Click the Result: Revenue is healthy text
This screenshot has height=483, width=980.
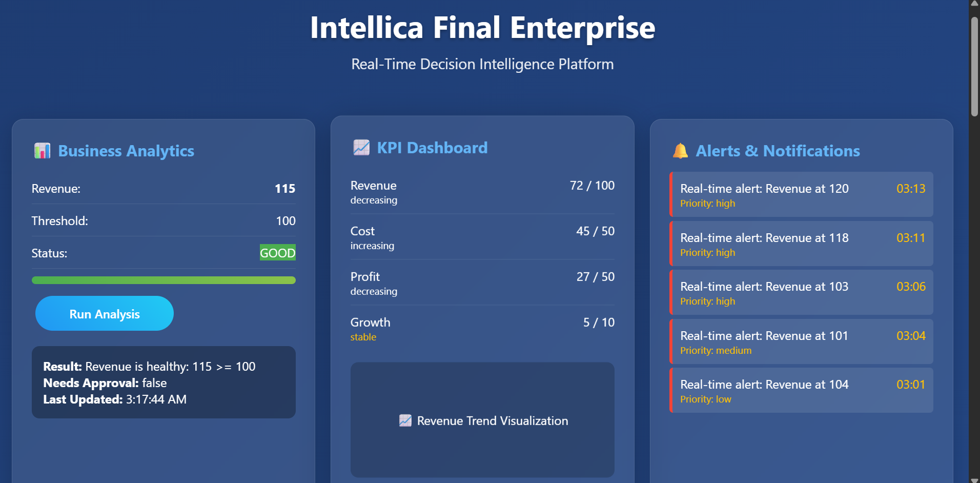(149, 367)
